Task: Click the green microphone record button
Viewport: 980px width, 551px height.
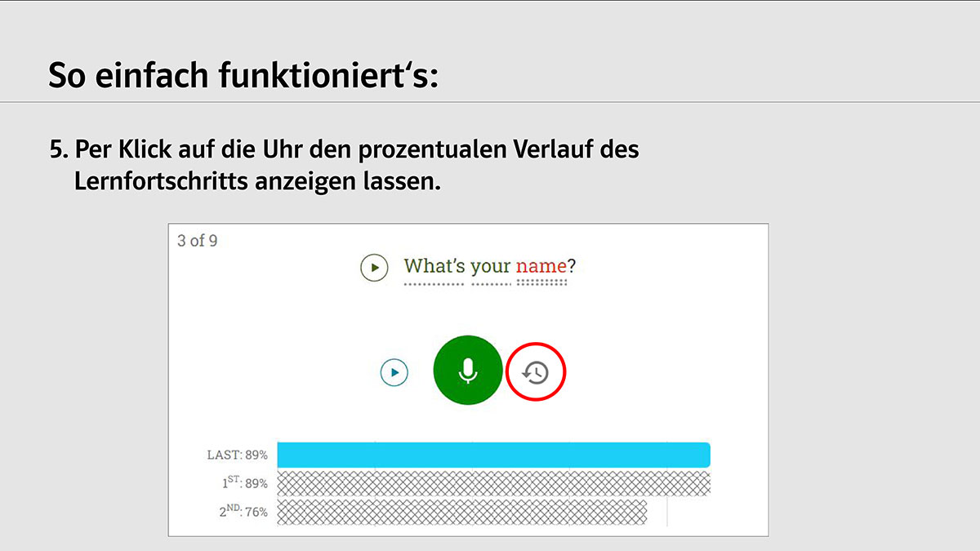Action: [467, 371]
